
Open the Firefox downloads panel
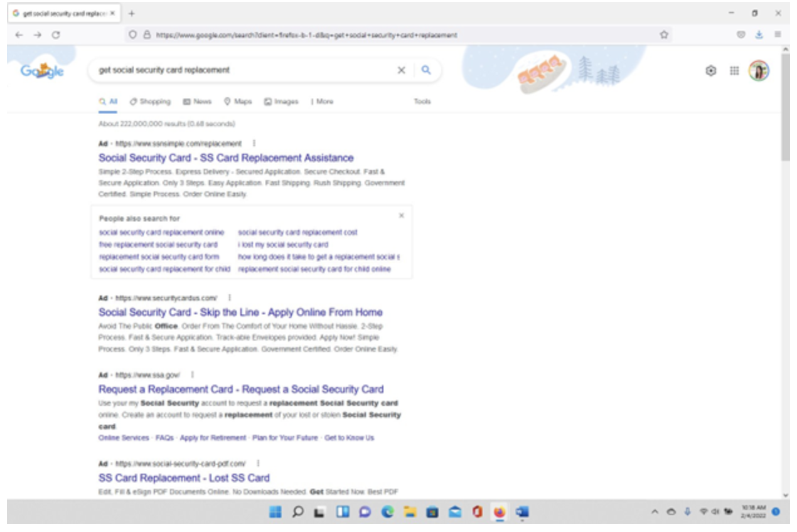[759, 35]
